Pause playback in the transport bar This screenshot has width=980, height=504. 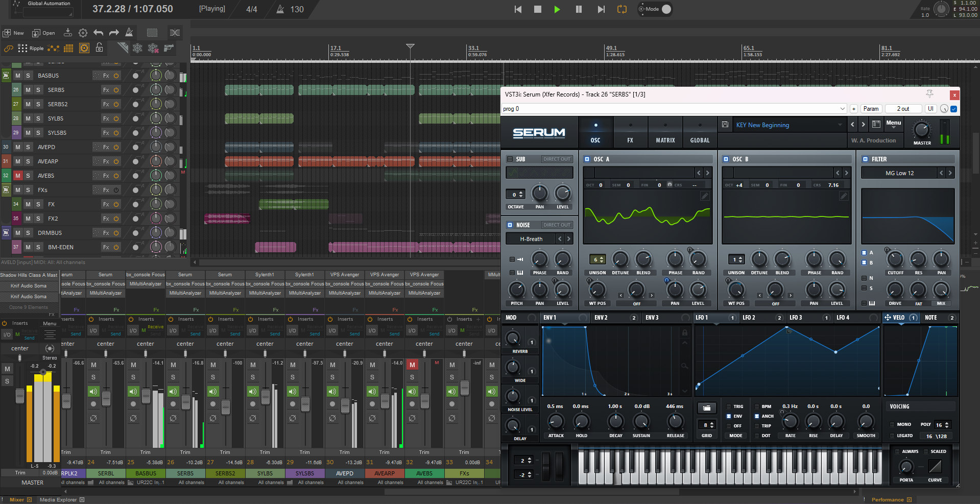(x=579, y=9)
